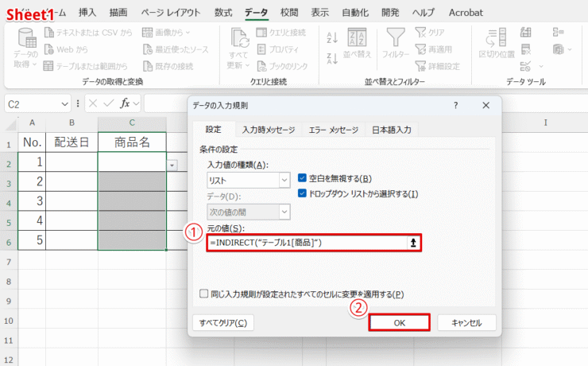
Task: Open 表示 ribbon tab
Action: click(320, 13)
